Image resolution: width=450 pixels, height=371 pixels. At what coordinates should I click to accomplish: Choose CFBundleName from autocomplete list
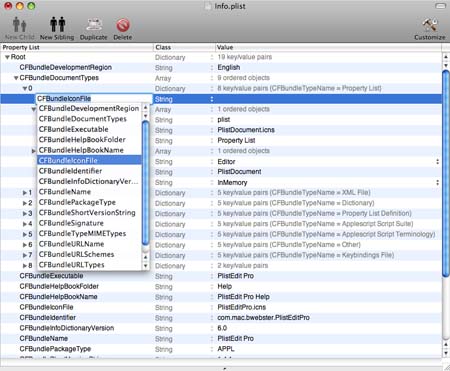(x=89, y=192)
